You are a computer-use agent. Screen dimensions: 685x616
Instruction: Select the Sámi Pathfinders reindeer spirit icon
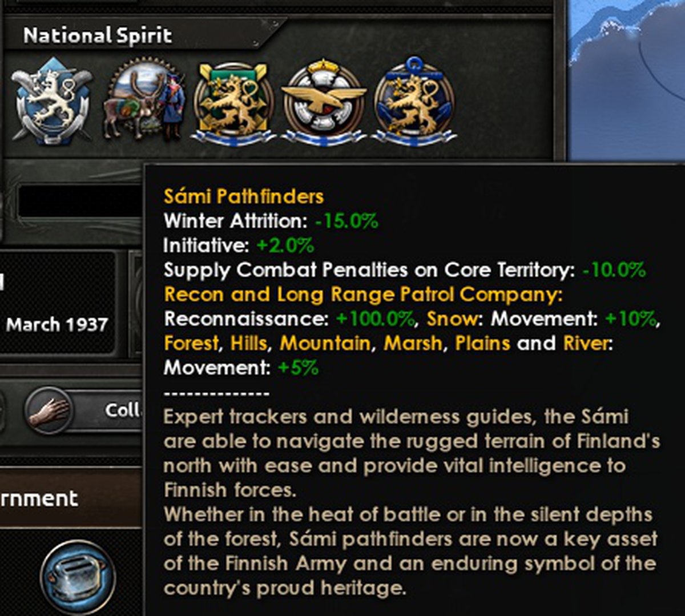(144, 103)
